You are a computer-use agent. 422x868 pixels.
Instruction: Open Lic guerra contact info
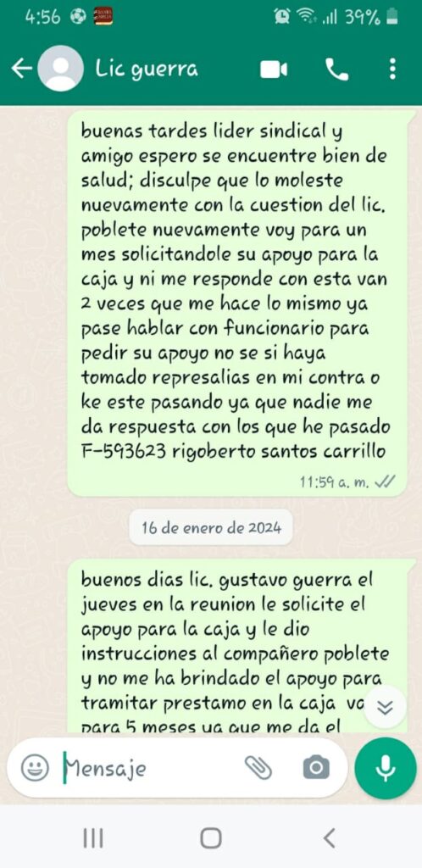tap(147, 70)
